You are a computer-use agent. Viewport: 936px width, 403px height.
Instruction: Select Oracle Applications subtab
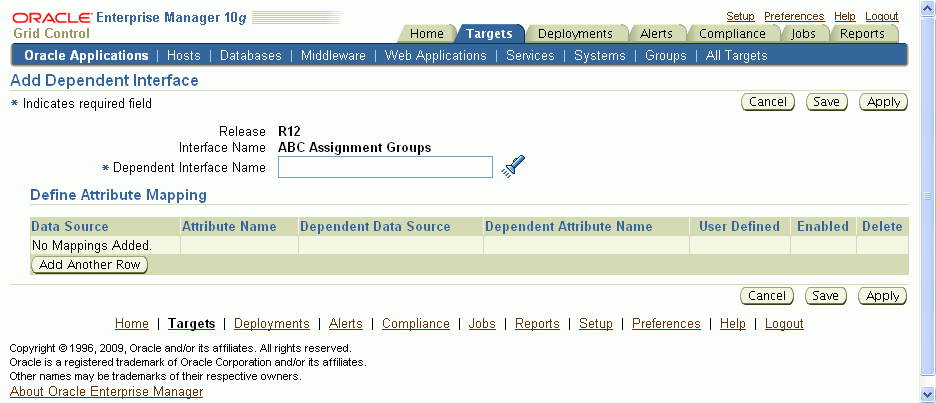pyautogui.click(x=86, y=56)
